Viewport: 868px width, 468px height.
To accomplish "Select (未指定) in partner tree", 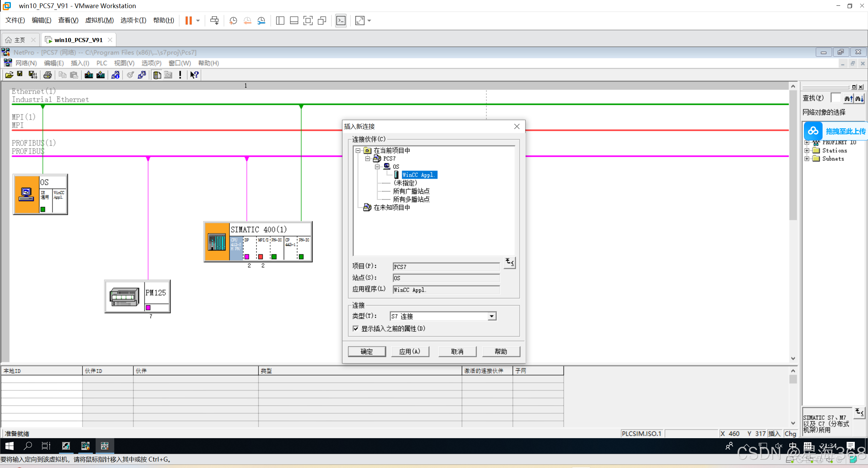I will pos(405,183).
